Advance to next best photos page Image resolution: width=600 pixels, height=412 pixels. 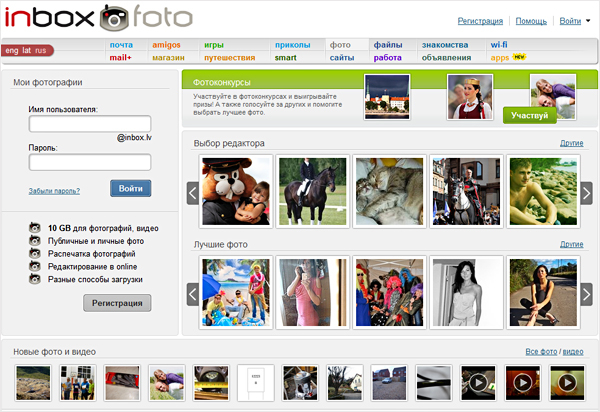pos(586,294)
